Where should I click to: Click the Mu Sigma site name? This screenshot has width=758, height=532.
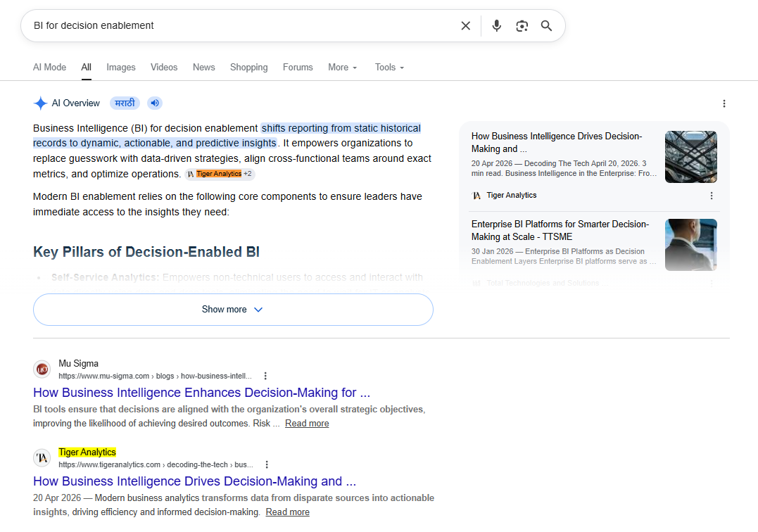78,363
